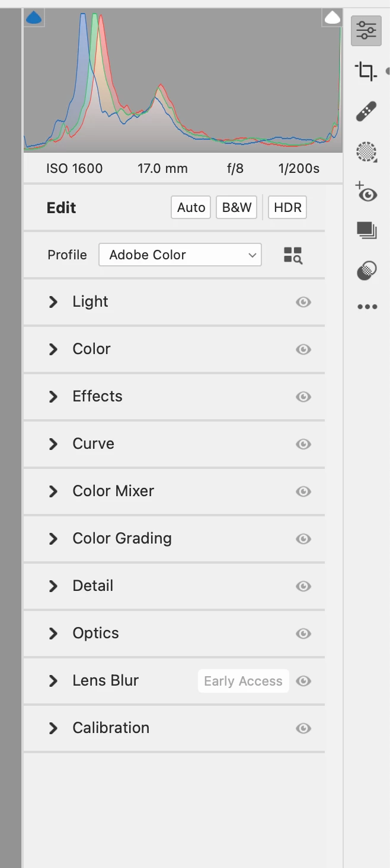Open the Snapshots panel icon

coord(367,230)
